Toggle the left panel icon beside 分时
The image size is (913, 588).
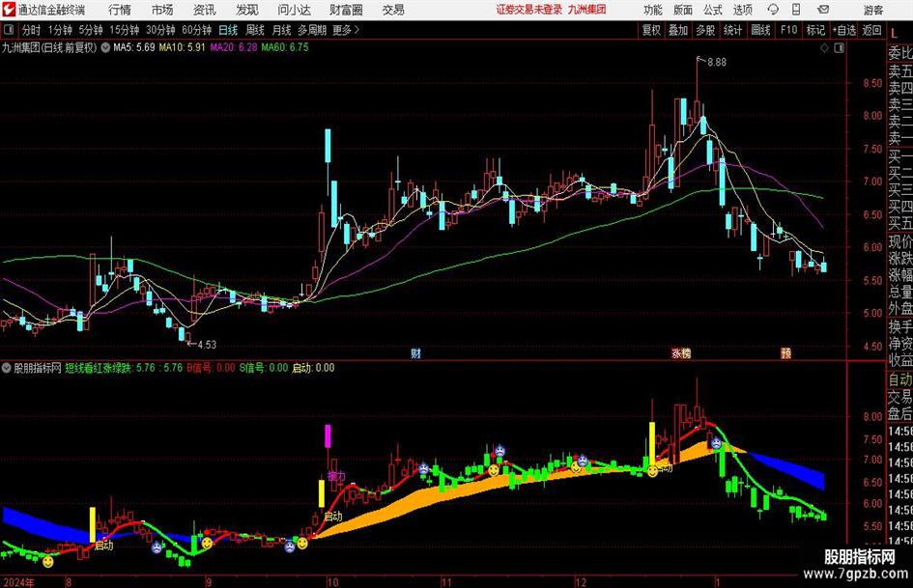8,30
